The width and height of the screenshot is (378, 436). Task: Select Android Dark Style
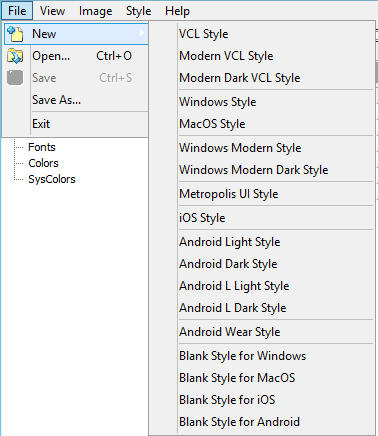tap(262, 264)
